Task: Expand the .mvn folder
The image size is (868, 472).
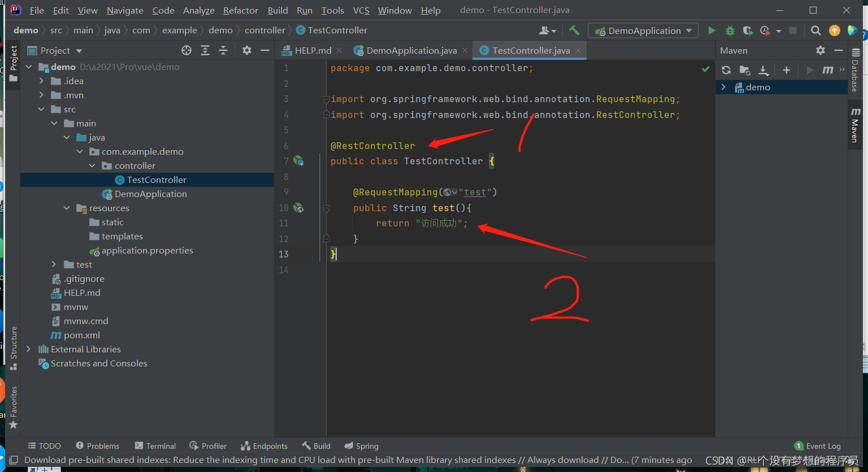Action: click(x=42, y=95)
